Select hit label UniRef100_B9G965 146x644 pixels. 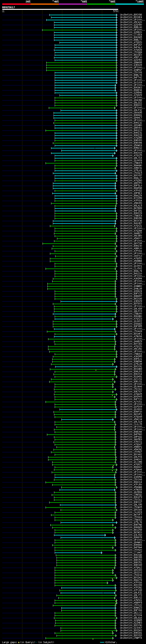click(131, 37)
